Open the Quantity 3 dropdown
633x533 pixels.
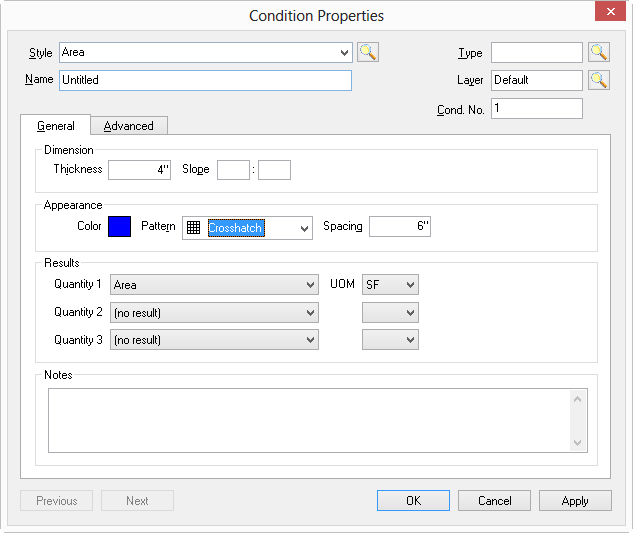pyautogui.click(x=214, y=340)
